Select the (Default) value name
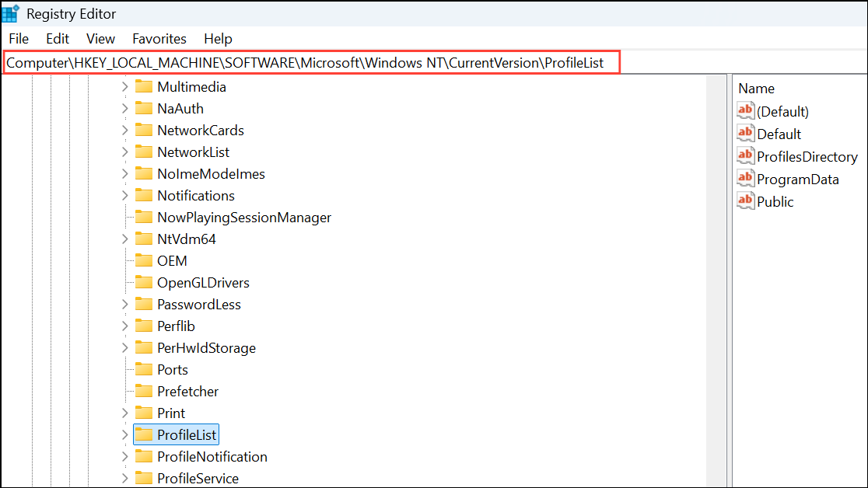This screenshot has height=488, width=868. click(x=782, y=112)
